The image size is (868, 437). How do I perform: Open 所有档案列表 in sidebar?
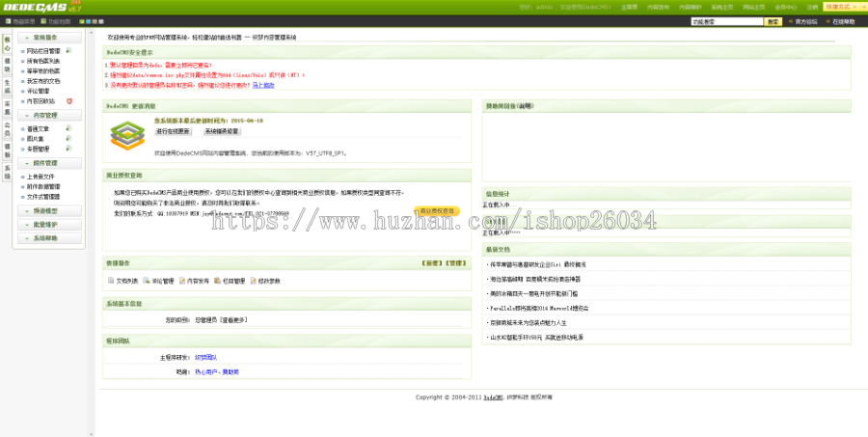[43, 61]
